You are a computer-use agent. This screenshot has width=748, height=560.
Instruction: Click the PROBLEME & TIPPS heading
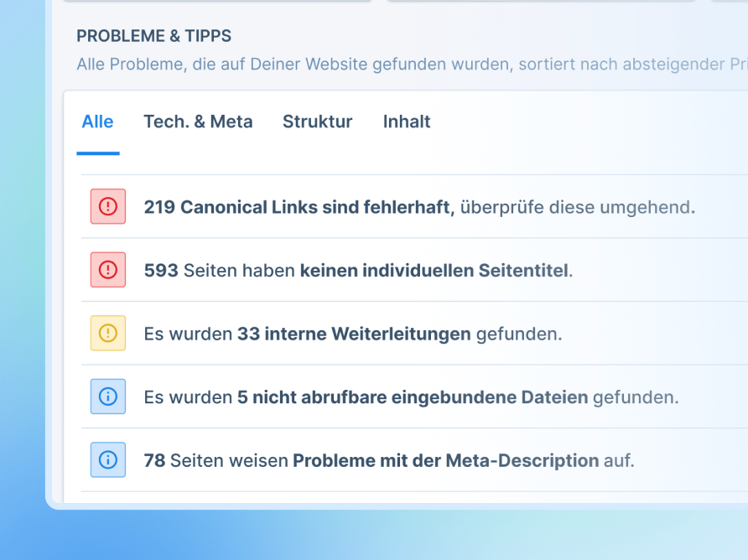(x=153, y=36)
